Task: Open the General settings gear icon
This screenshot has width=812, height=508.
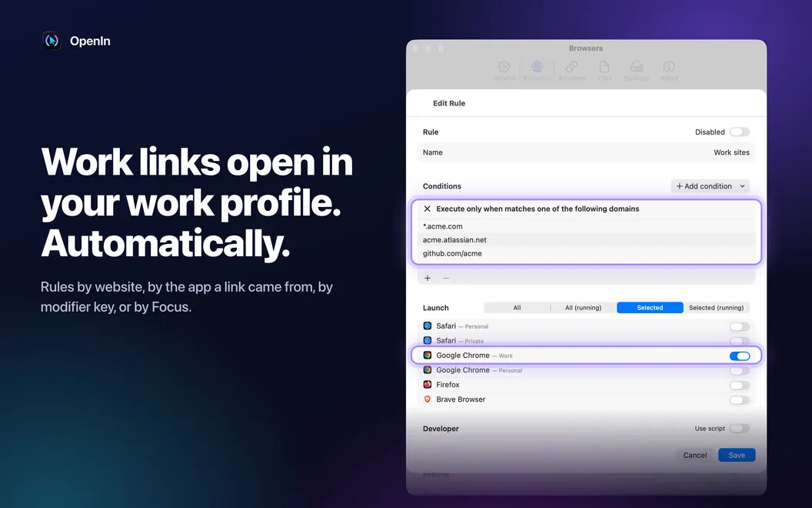Action: coord(504,67)
